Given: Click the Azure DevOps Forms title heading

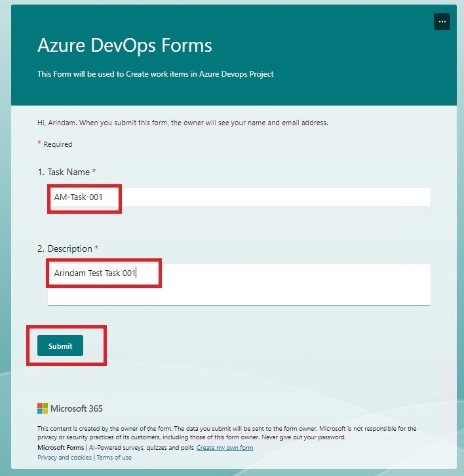Looking at the screenshot, I should pyautogui.click(x=125, y=45).
